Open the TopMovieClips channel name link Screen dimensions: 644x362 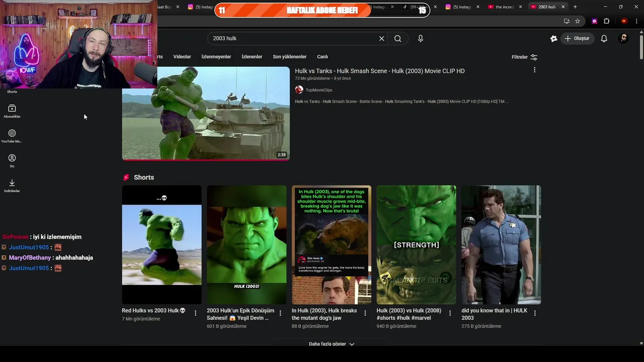319,90
